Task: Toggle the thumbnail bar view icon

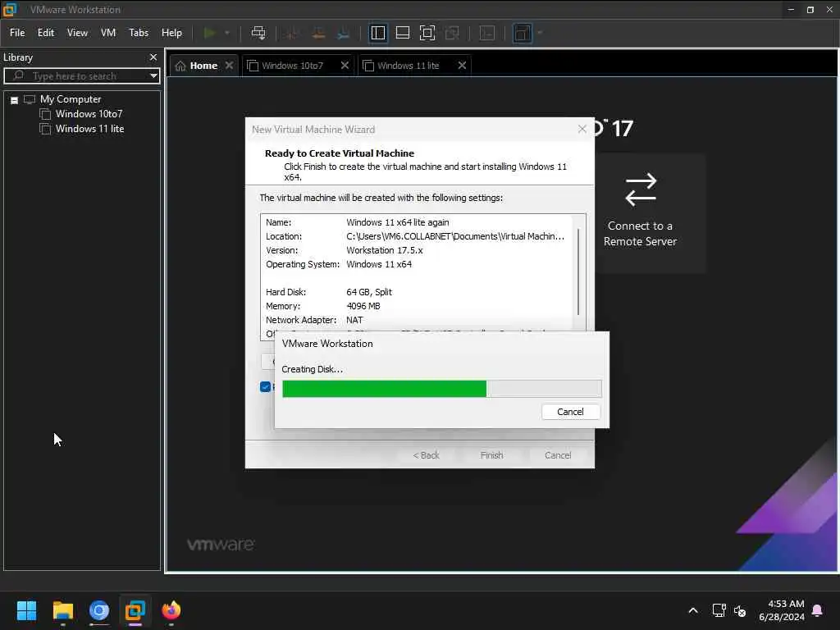Action: [402, 33]
